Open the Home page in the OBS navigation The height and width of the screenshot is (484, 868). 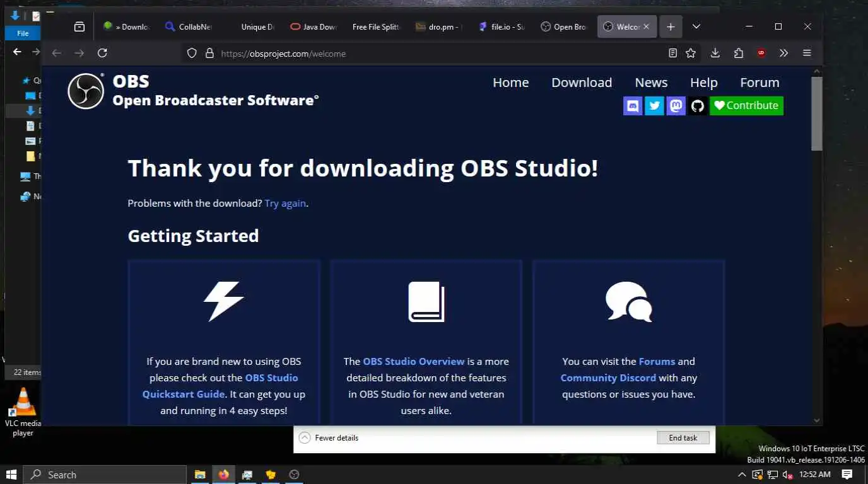510,83
